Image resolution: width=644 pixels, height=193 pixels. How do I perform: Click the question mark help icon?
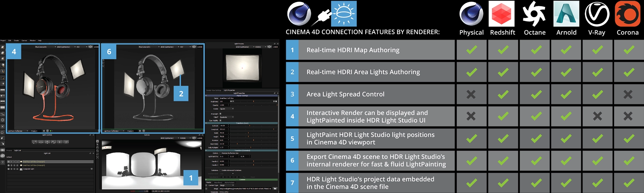pos(2,162)
